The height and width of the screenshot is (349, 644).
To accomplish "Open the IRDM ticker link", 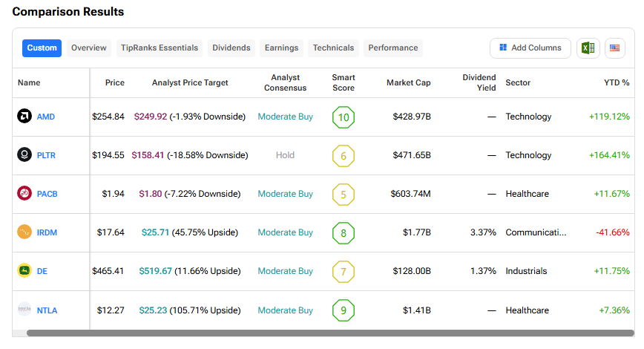I will click(x=47, y=232).
